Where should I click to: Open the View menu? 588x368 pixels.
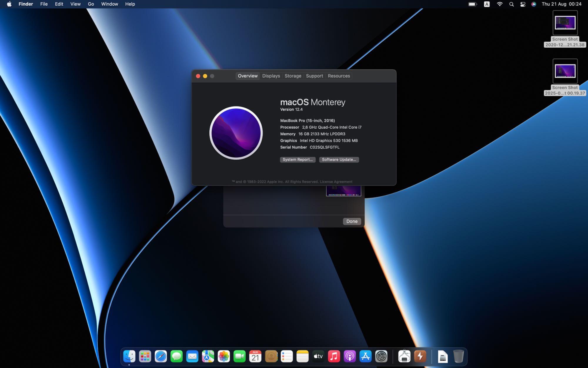[x=76, y=4]
